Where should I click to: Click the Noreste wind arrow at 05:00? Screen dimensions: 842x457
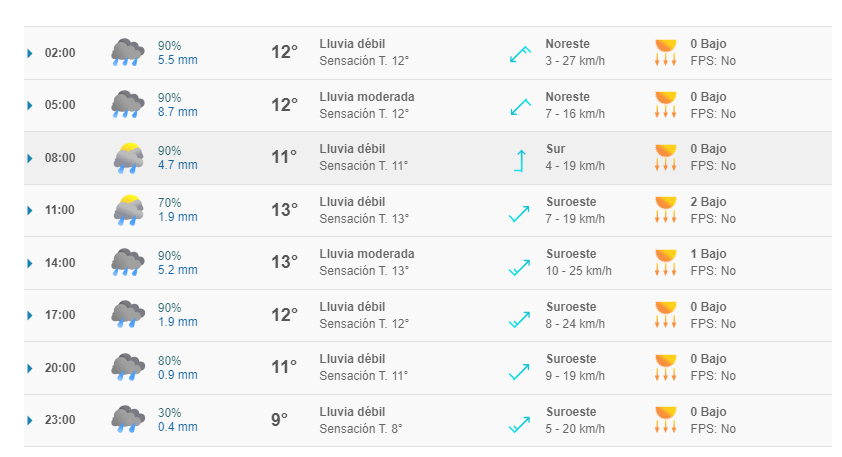click(520, 105)
